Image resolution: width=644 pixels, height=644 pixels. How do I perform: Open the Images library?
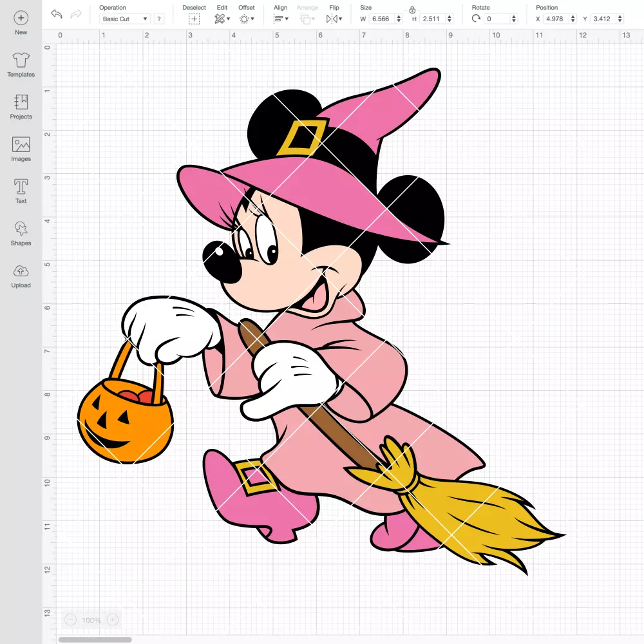[21, 149]
